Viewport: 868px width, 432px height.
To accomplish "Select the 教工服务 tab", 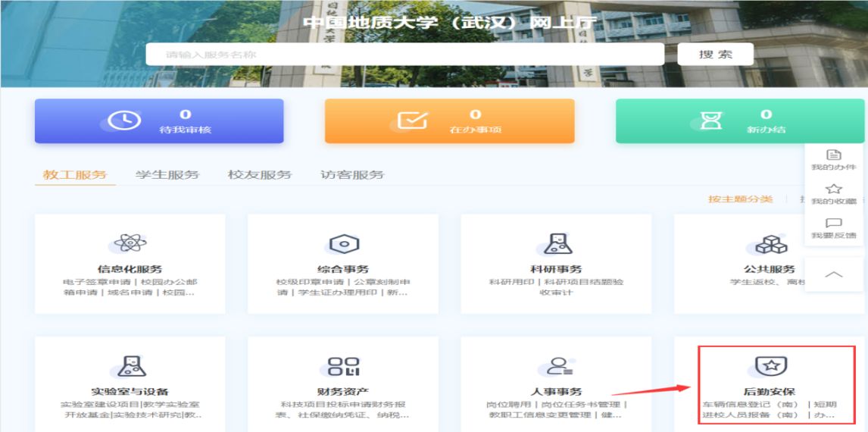I will 75,175.
